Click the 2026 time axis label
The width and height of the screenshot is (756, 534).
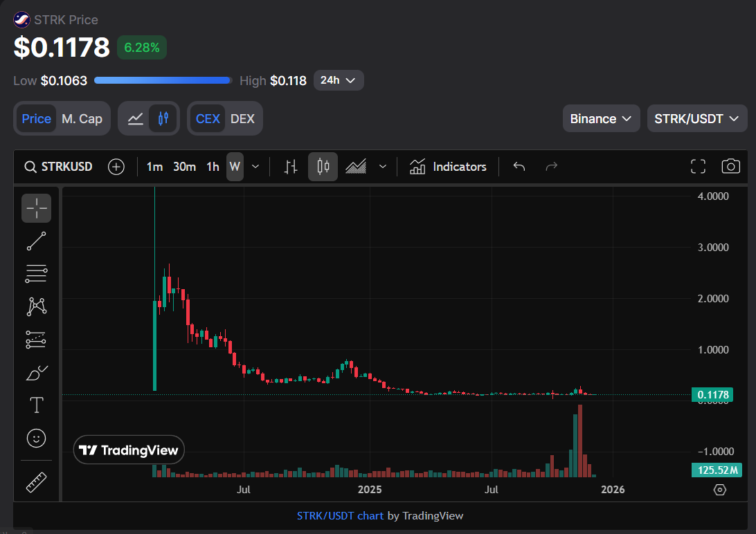(613, 490)
